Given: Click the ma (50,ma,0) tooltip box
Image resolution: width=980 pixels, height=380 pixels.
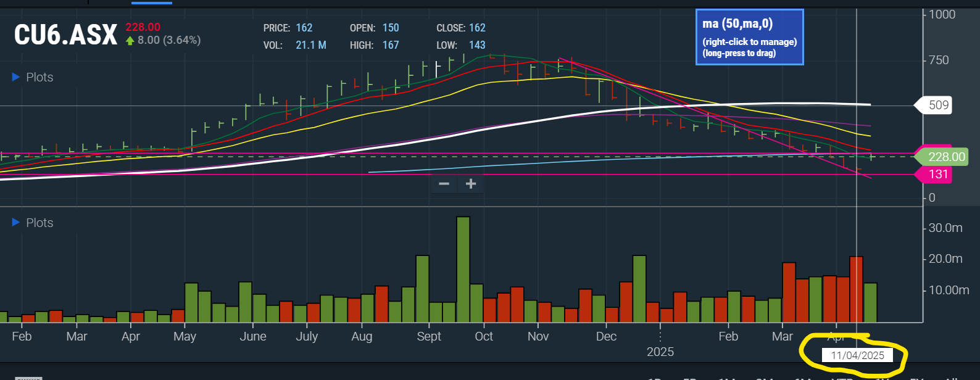Looking at the screenshot, I should [749, 37].
